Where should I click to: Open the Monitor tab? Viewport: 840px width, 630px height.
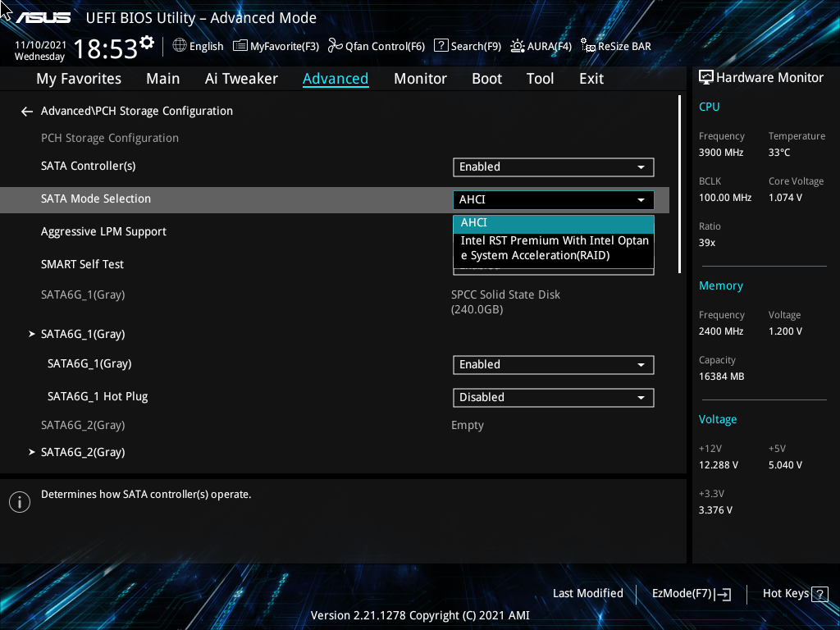point(420,79)
